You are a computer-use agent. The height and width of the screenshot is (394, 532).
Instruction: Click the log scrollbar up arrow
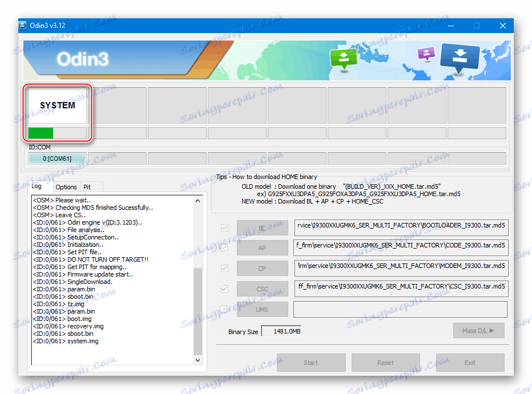(198, 201)
